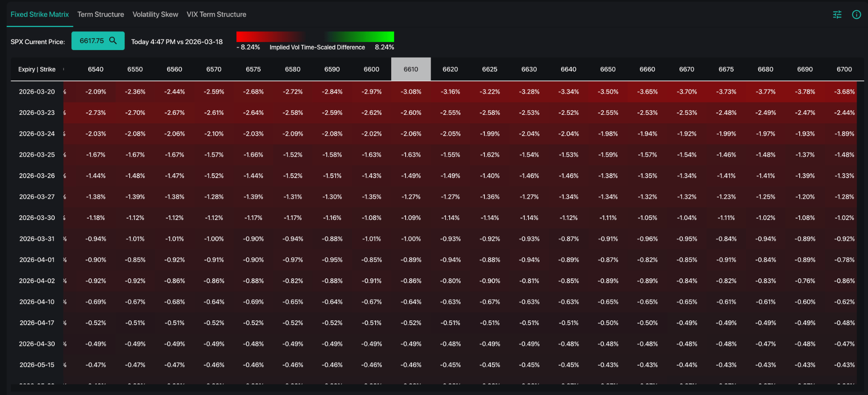Select the 6700 strike column header
The width and height of the screenshot is (868, 395).
click(x=844, y=69)
